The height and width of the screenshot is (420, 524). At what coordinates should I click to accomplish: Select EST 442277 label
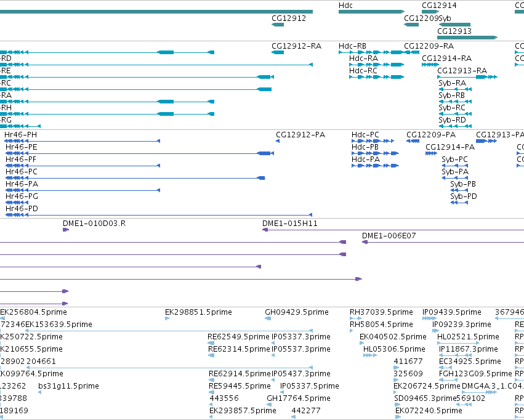(x=306, y=411)
